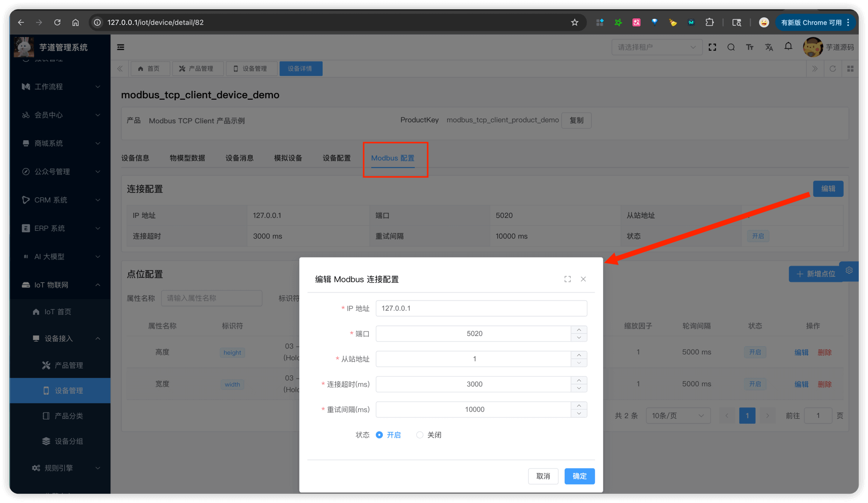Open the notification bell icon
The image size is (868, 503).
[x=788, y=47]
